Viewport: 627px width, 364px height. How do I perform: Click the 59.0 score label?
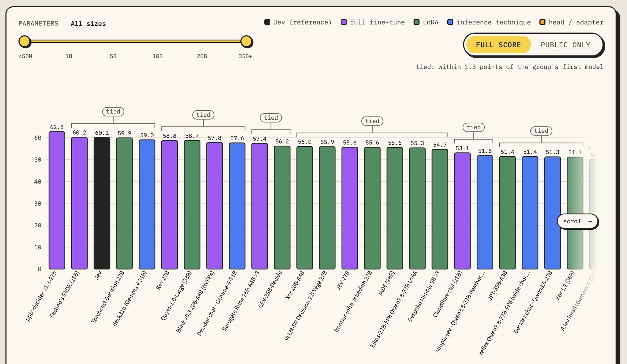click(147, 135)
